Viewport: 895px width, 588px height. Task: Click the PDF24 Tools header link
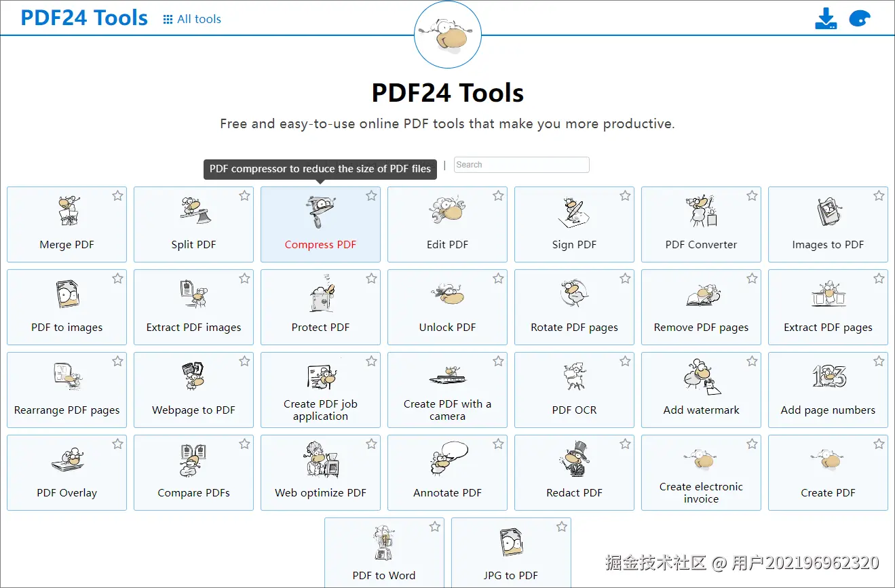pos(84,18)
